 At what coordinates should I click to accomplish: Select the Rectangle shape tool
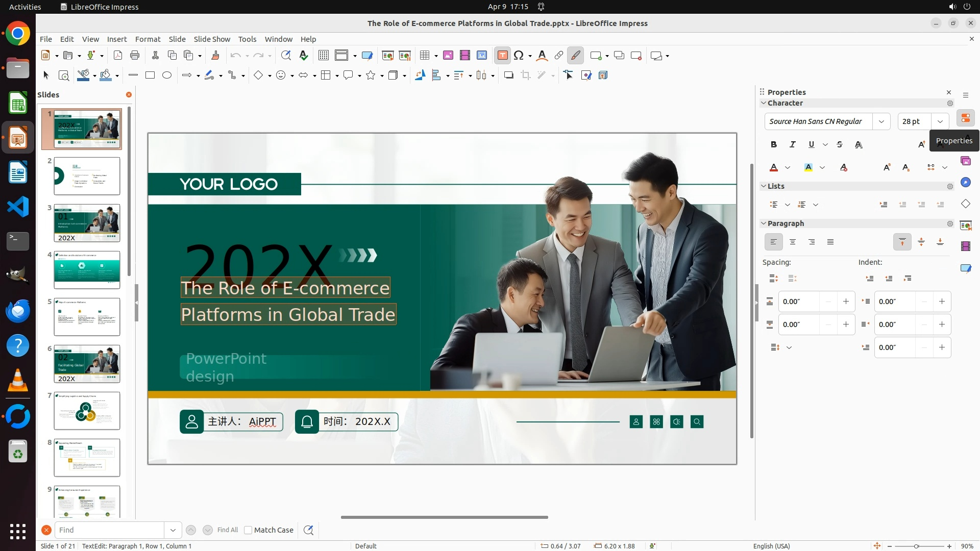coord(150,76)
